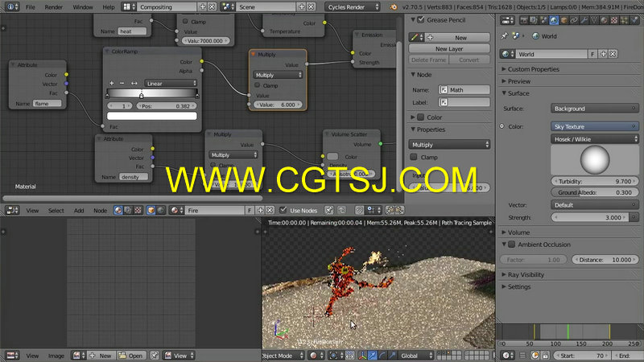Viewport: 644px width, 362px height.
Task: Open the Cycles Render engine dropdown
Action: coord(353,7)
